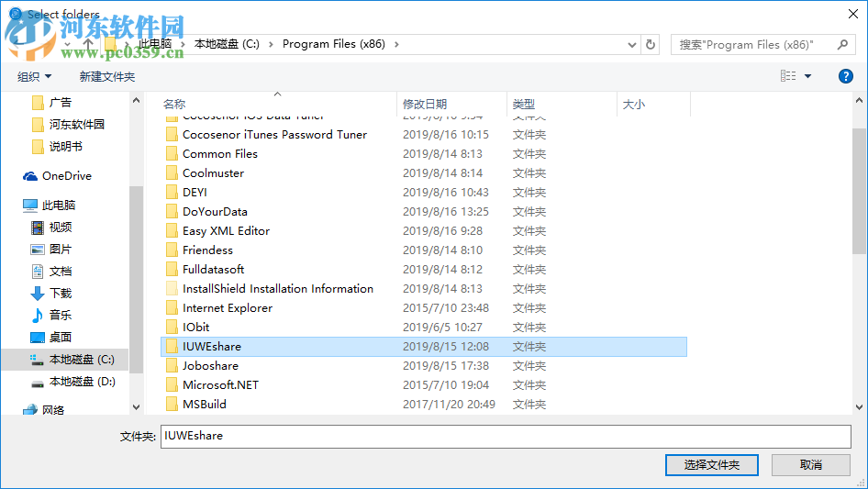Image resolution: width=868 pixels, height=489 pixels.
Task: Click the view layout icon
Action: [788, 76]
